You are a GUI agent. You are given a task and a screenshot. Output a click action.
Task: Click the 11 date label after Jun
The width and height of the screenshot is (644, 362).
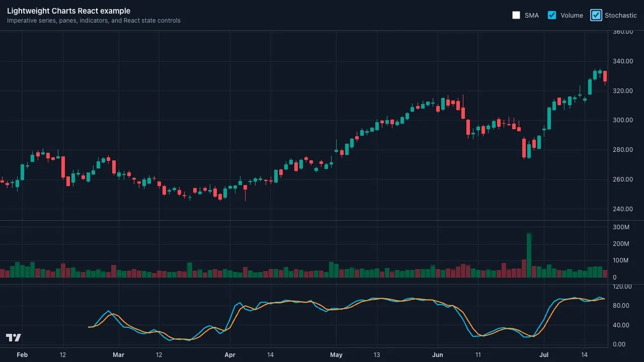click(x=478, y=355)
